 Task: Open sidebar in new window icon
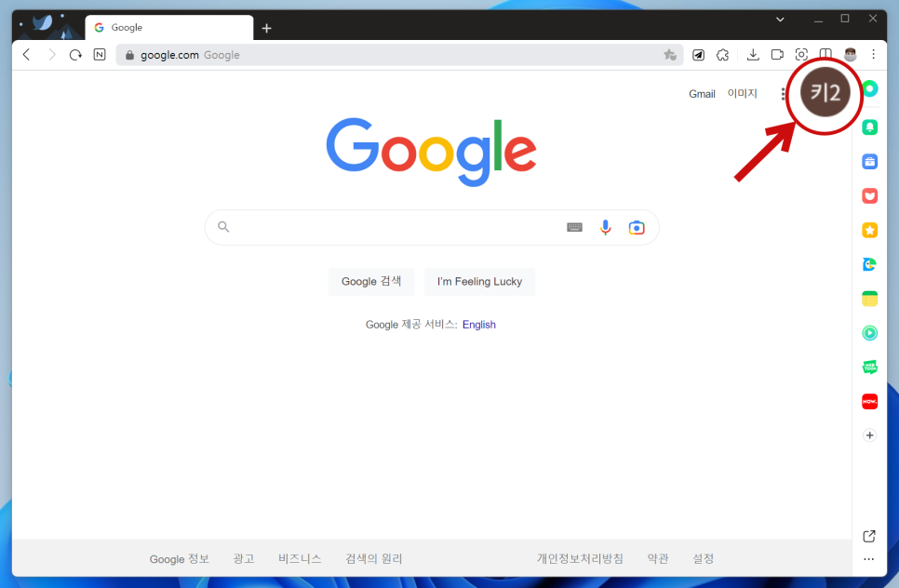[869, 536]
